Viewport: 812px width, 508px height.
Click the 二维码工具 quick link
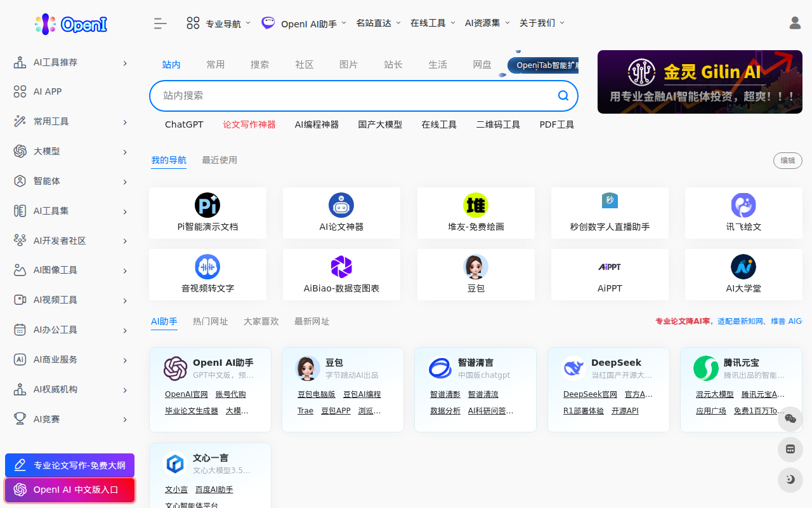[498, 124]
